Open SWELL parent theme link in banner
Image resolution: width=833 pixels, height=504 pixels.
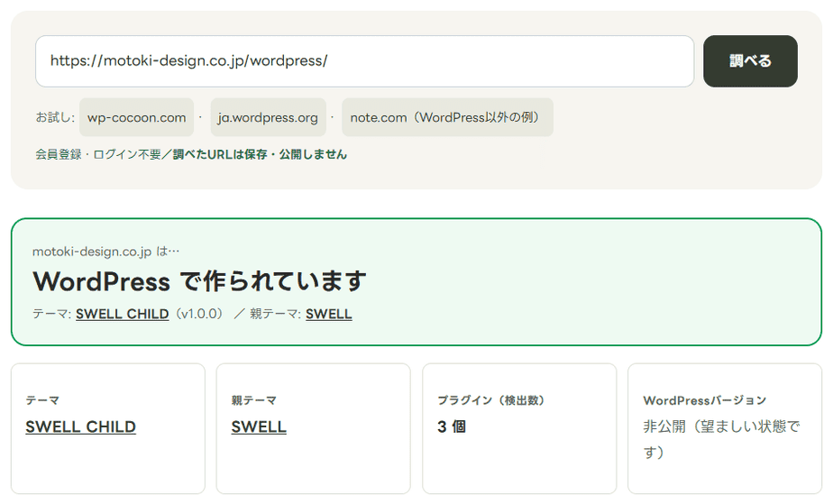pos(329,314)
